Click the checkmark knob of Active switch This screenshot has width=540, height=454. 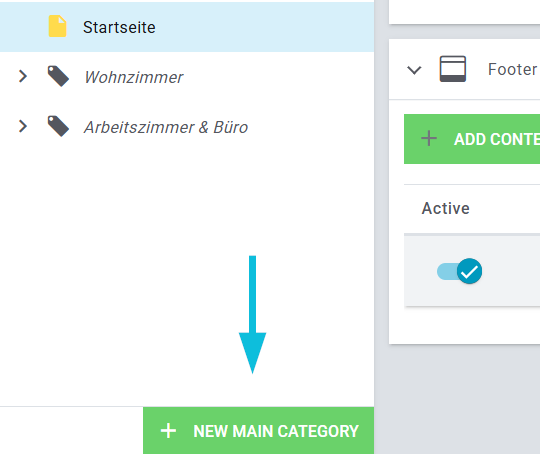click(x=469, y=271)
